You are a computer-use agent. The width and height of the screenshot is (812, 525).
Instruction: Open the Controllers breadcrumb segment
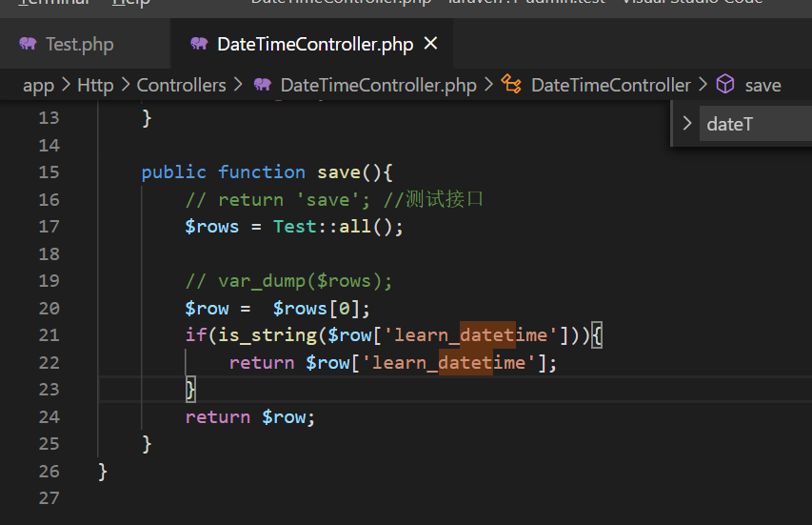click(181, 85)
